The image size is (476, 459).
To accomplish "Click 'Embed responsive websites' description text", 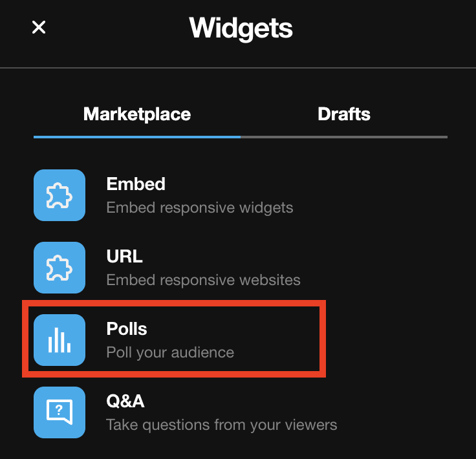I will 203,280.
